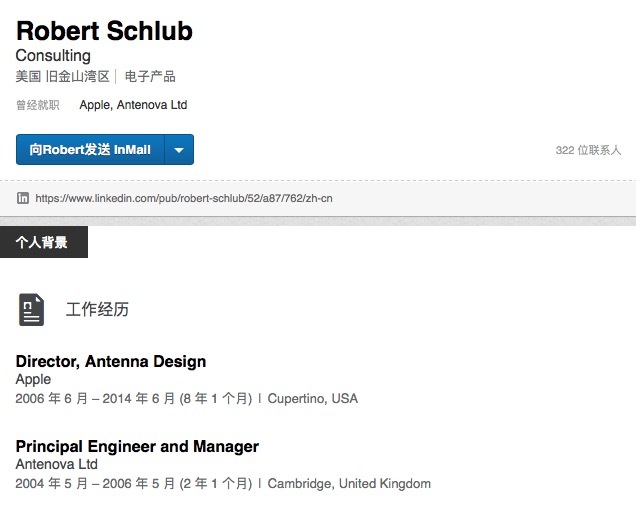Open the Principal Engineer and Manager position
Image resolution: width=636 pixels, height=517 pixels.
(137, 446)
